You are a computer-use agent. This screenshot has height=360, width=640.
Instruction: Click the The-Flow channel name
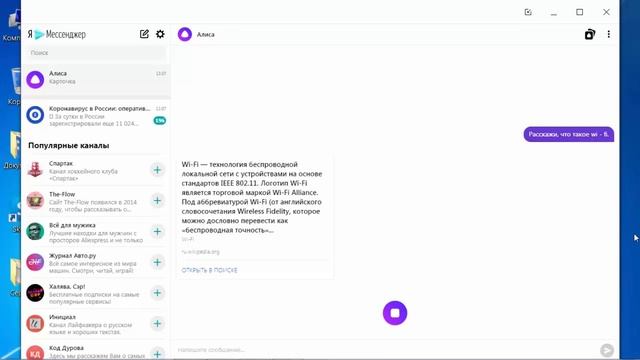62,194
